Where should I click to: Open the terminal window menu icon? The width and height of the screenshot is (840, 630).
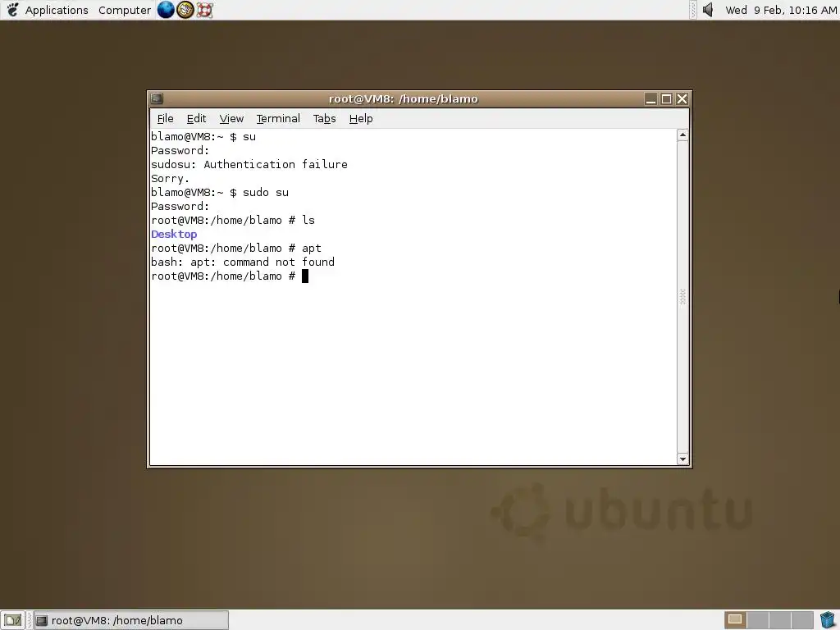(157, 98)
